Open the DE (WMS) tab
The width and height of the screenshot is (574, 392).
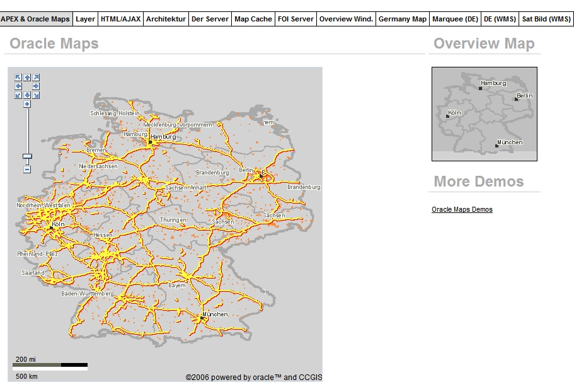click(500, 19)
